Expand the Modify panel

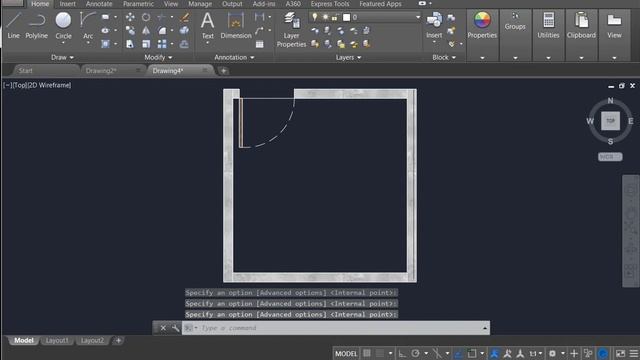tap(158, 58)
